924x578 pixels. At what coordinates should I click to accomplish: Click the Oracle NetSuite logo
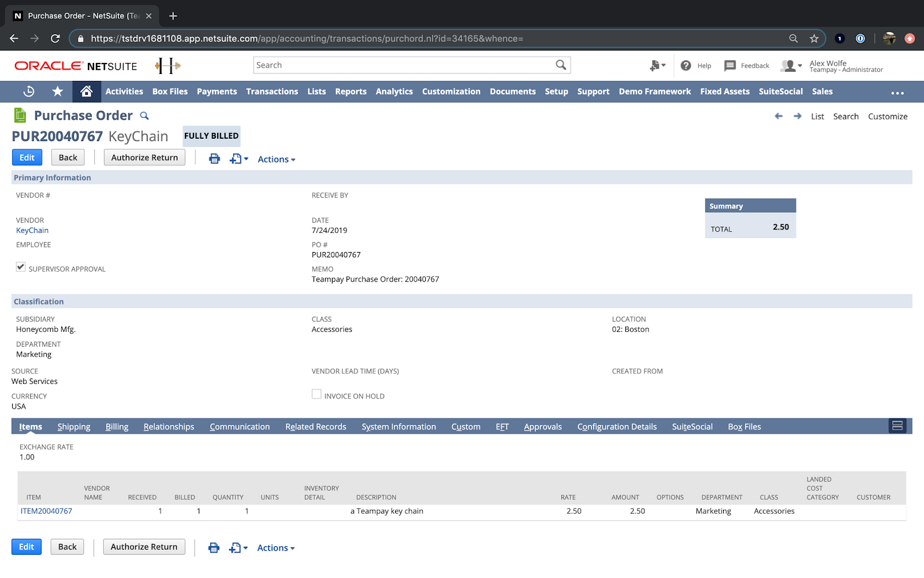click(76, 66)
